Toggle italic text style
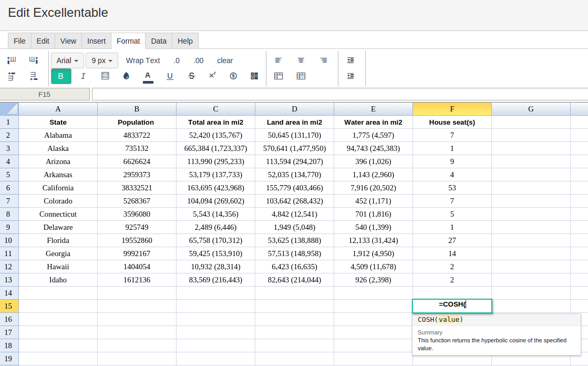This screenshot has height=366, width=588. [x=83, y=76]
